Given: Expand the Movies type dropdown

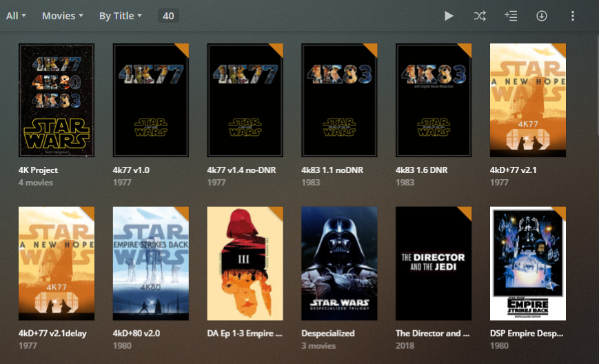Looking at the screenshot, I should (63, 16).
